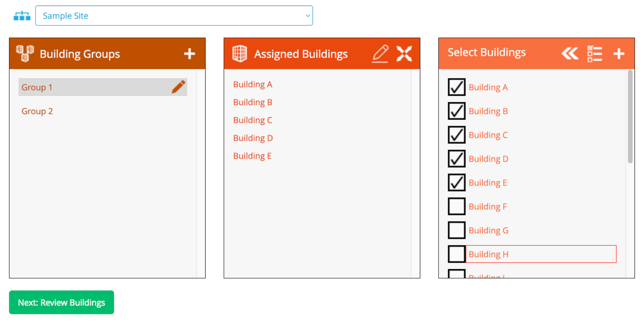Expand the Assigned Buildings panel
This screenshot has height=322, width=644.
click(x=404, y=54)
